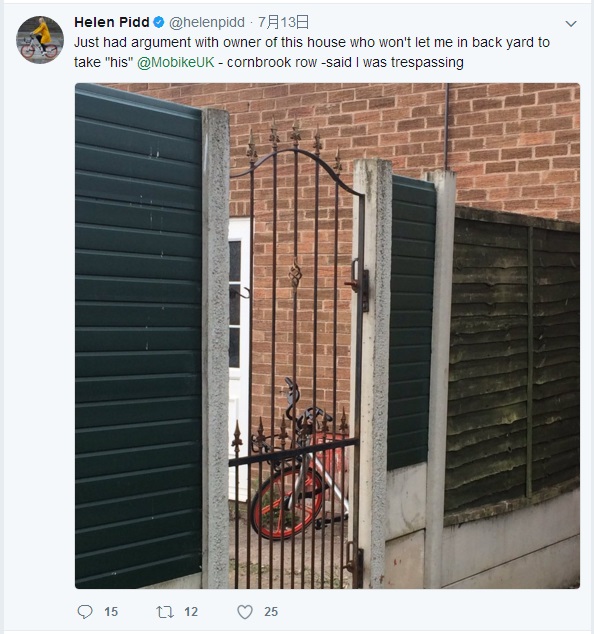Open the attached photo of the gate
The image size is (594, 634).
pos(327,336)
